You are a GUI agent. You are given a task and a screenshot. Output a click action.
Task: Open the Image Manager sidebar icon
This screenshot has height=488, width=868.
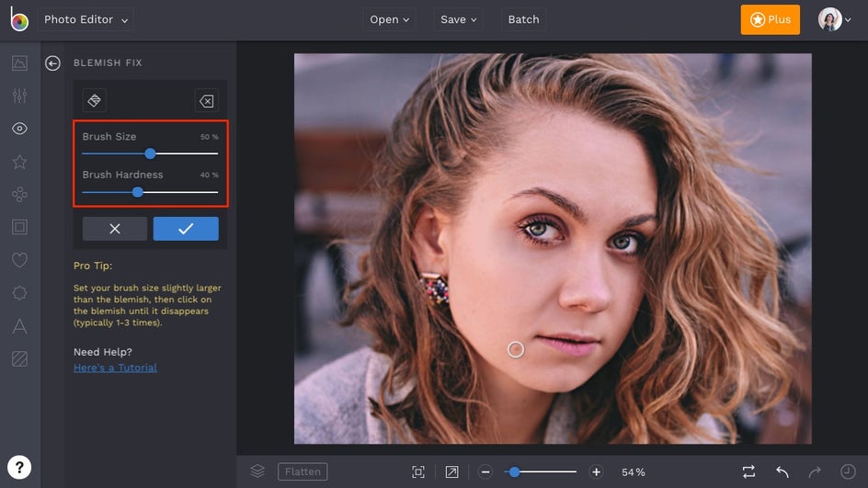19,63
